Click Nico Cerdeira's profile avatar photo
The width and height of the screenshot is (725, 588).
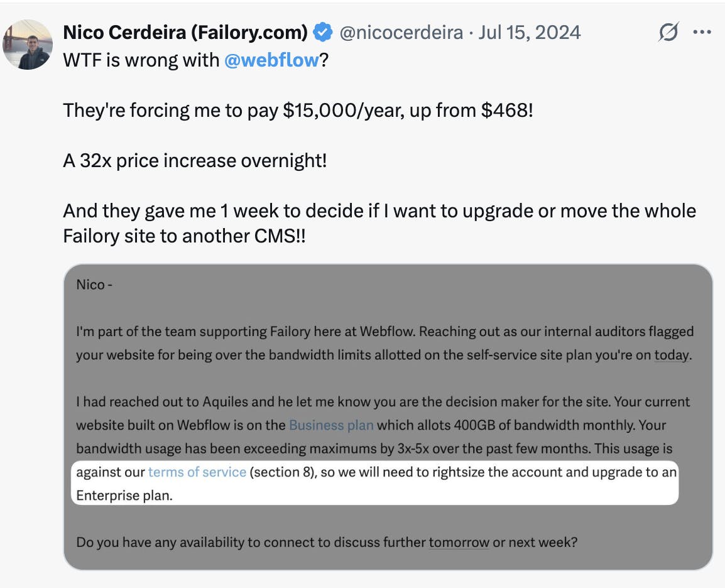(28, 44)
